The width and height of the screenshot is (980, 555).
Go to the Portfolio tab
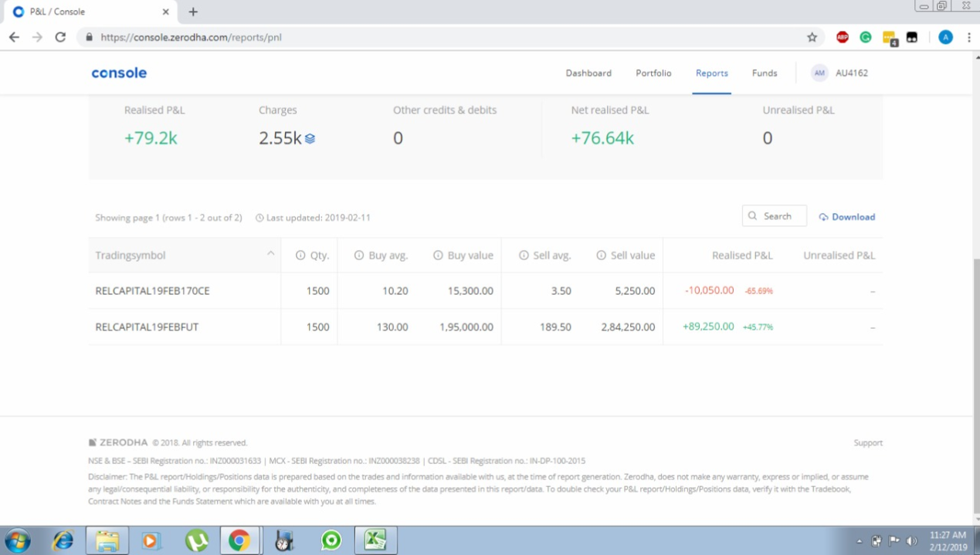[653, 73]
